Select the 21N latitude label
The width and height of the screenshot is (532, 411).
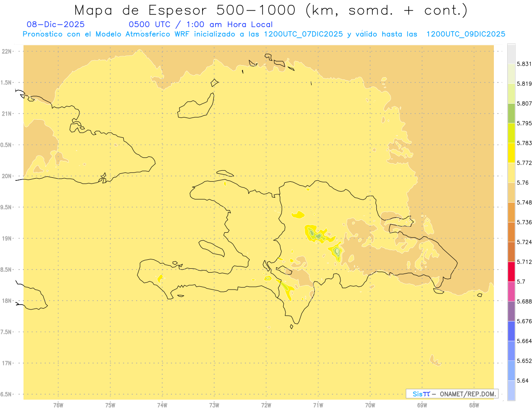point(7,114)
